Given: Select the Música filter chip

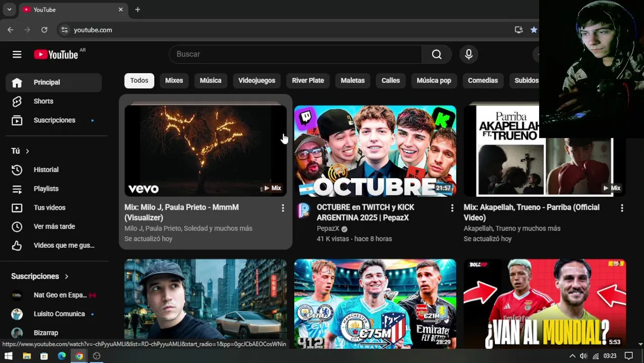Looking at the screenshot, I should click(211, 81).
